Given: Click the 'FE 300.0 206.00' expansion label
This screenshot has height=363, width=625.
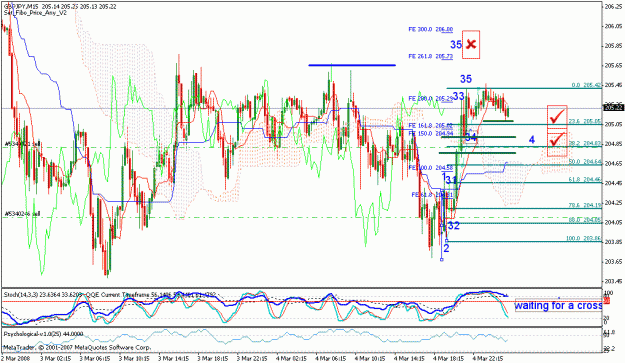Looking at the screenshot, I should click(x=430, y=29).
